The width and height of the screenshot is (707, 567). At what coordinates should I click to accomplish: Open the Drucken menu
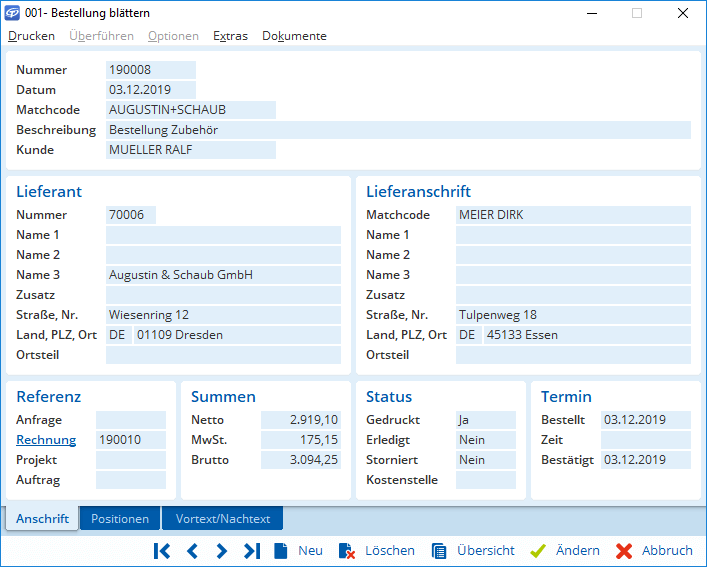point(31,36)
